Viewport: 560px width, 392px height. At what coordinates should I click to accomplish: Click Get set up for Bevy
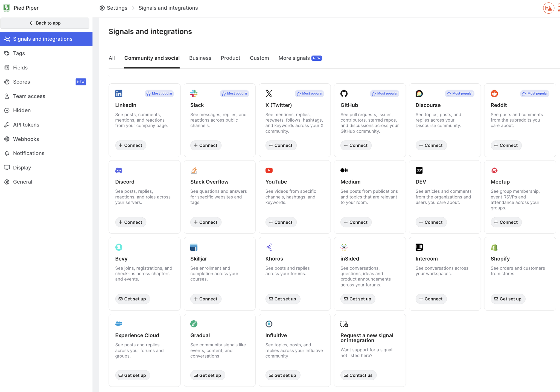132,299
